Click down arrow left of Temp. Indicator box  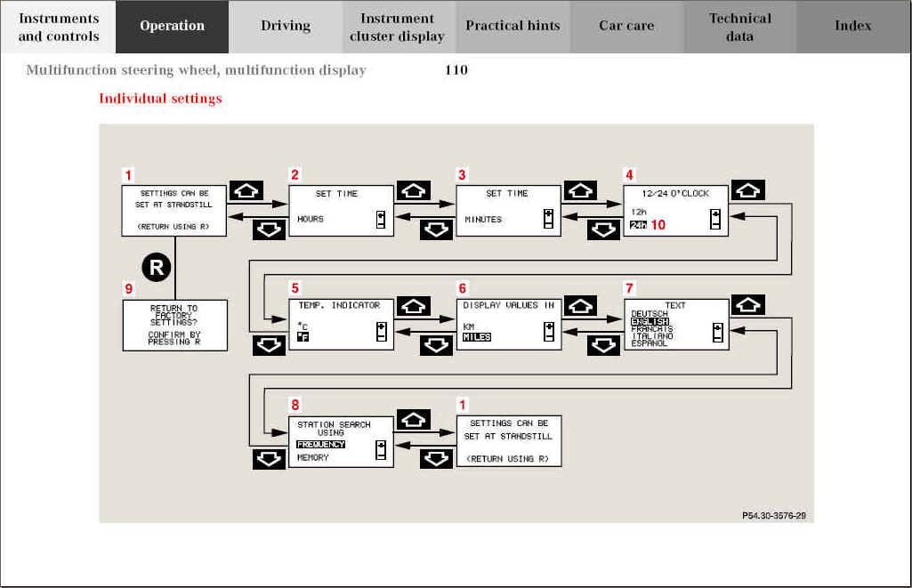coord(269,346)
